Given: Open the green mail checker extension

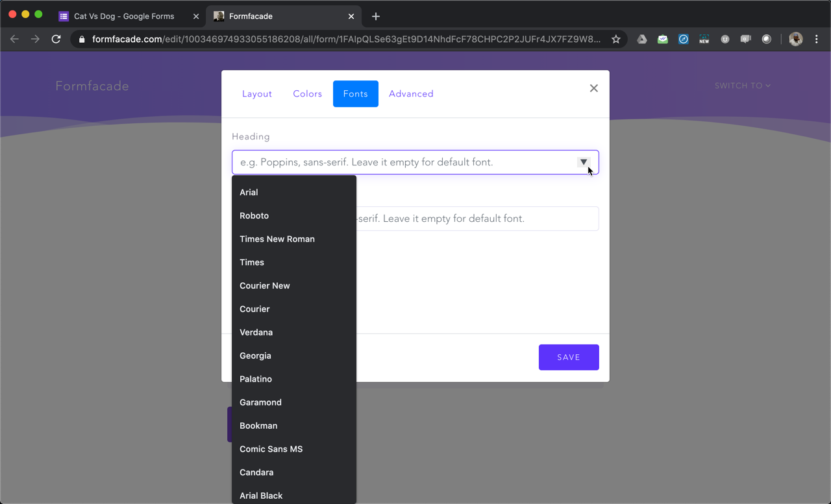Looking at the screenshot, I should pyautogui.click(x=662, y=39).
